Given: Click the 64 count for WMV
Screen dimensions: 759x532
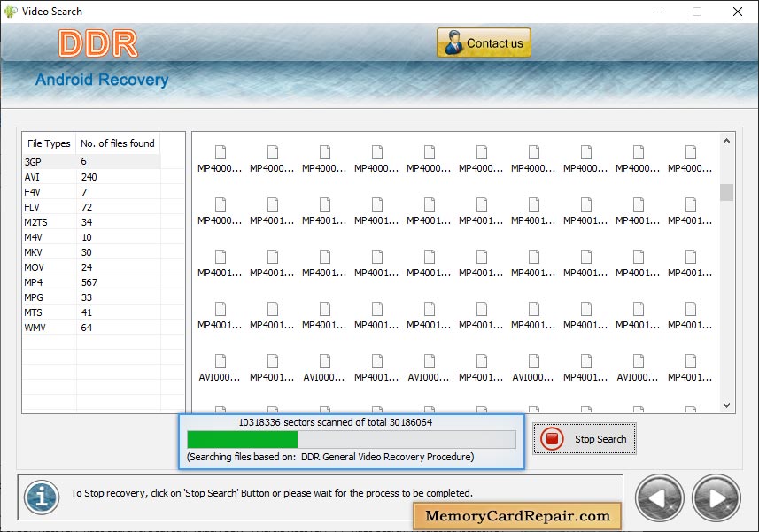Looking at the screenshot, I should point(87,327).
